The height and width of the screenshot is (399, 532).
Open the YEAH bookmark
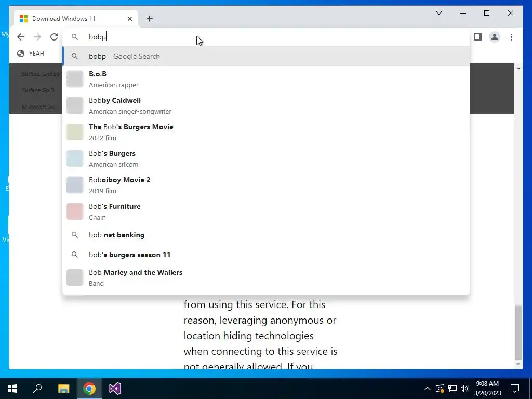(31, 54)
